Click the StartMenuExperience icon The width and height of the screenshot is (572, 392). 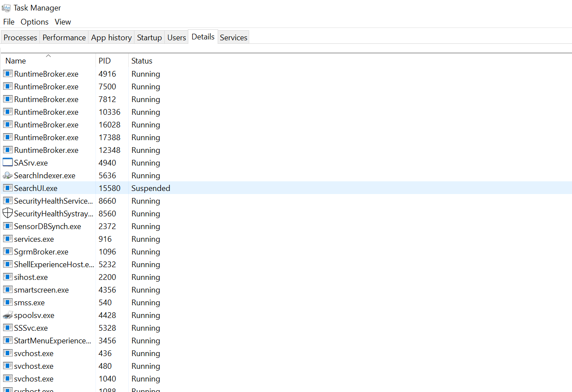coord(8,340)
